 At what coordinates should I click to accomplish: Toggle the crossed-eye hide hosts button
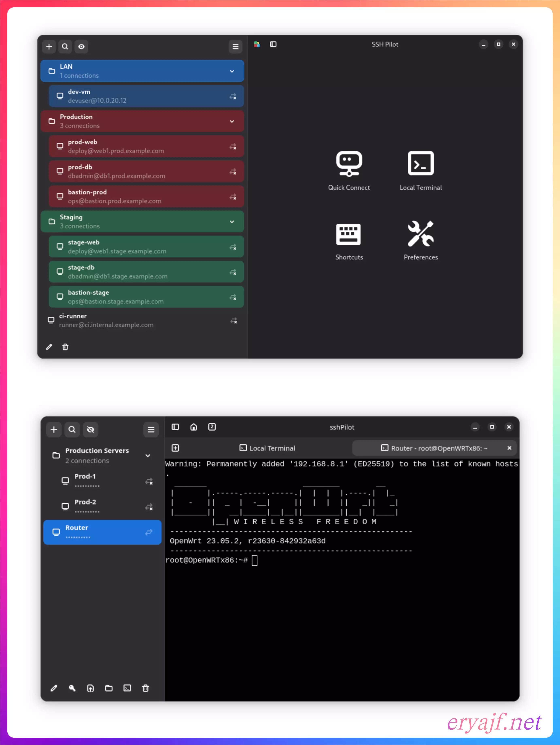tap(91, 429)
